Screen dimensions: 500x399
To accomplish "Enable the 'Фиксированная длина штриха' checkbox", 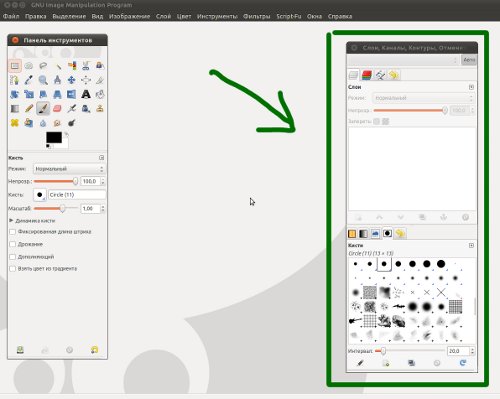I will (x=13, y=232).
